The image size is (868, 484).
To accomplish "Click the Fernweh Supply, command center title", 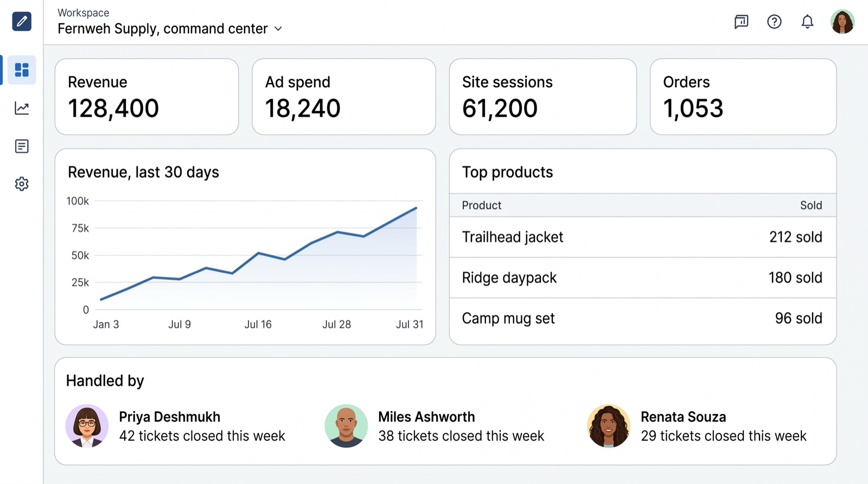I will pos(163,29).
